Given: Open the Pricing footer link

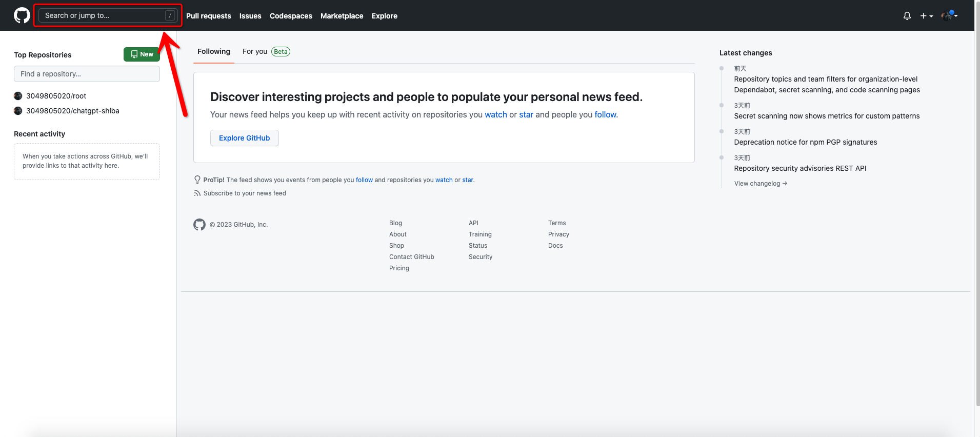Looking at the screenshot, I should click(x=399, y=268).
